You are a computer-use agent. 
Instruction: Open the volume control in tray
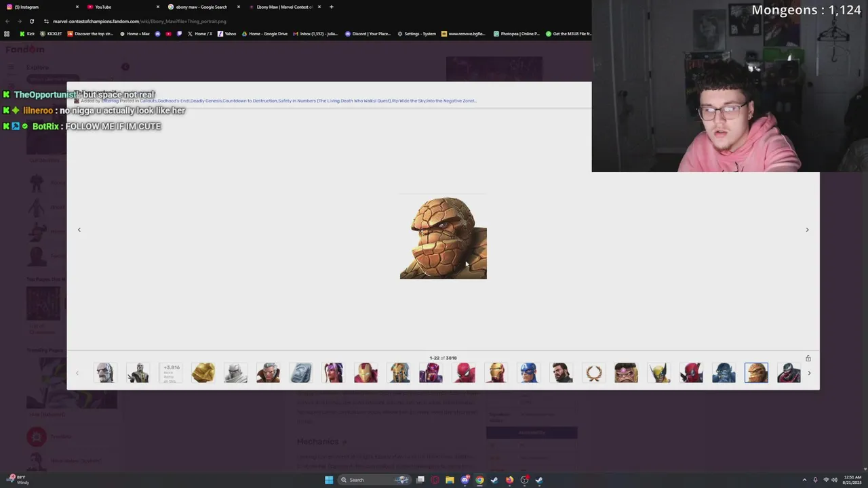point(834,480)
